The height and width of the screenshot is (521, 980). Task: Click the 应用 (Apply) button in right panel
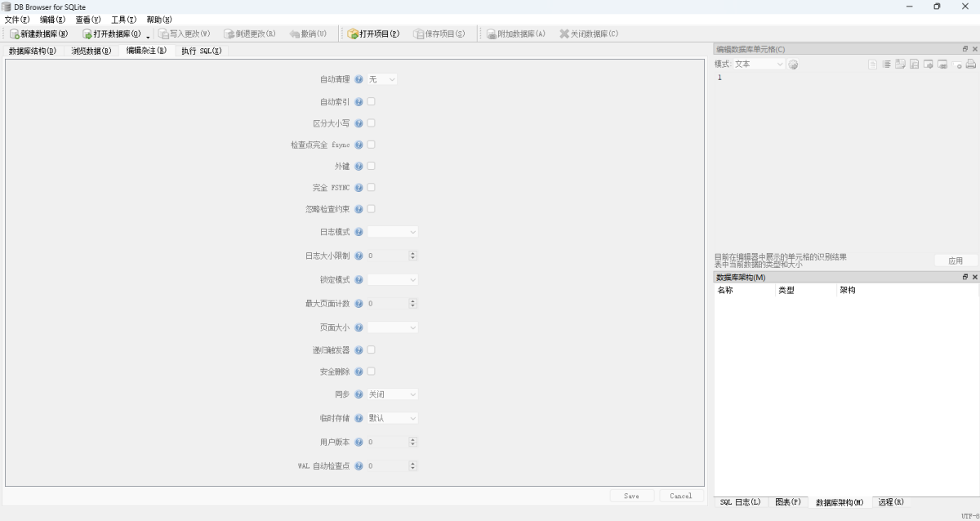point(954,261)
